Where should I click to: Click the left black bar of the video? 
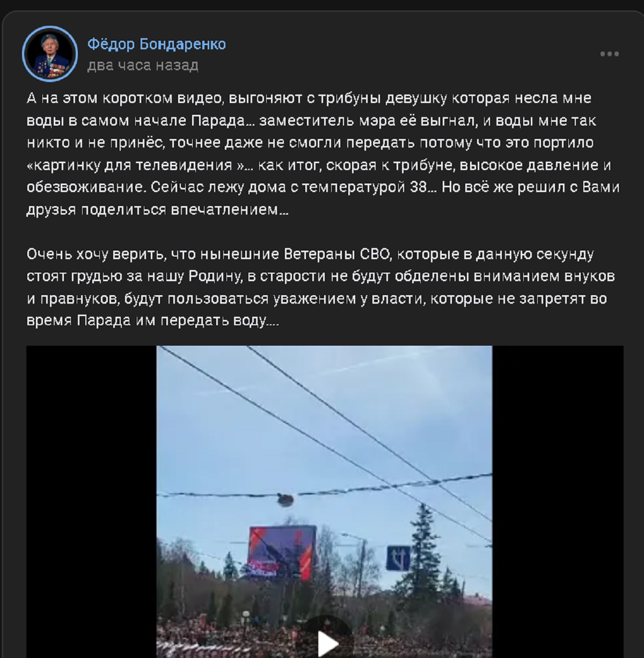[x=91, y=502]
